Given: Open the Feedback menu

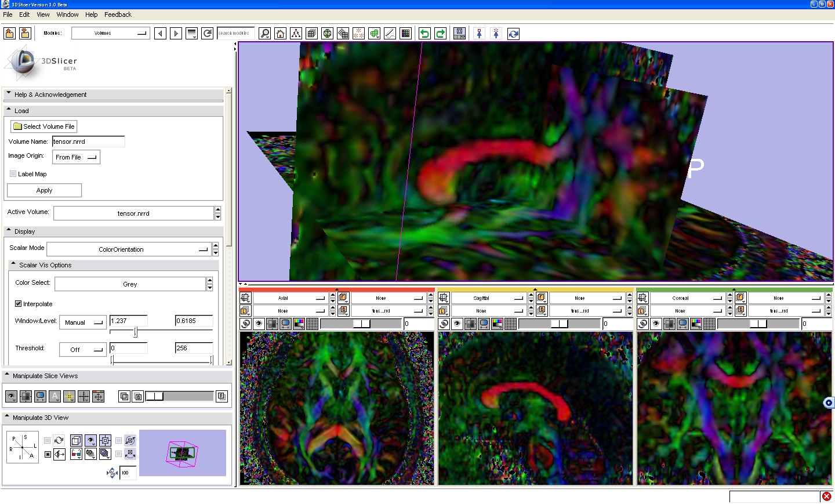Looking at the screenshot, I should point(118,14).
